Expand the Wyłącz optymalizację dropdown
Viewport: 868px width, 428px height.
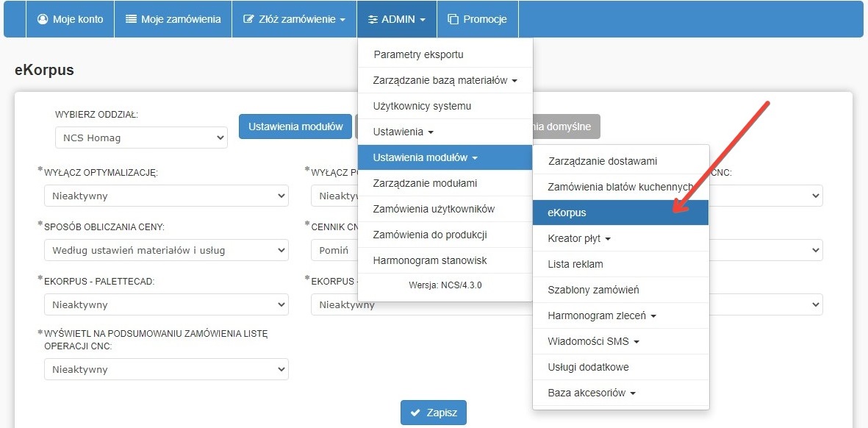point(166,196)
